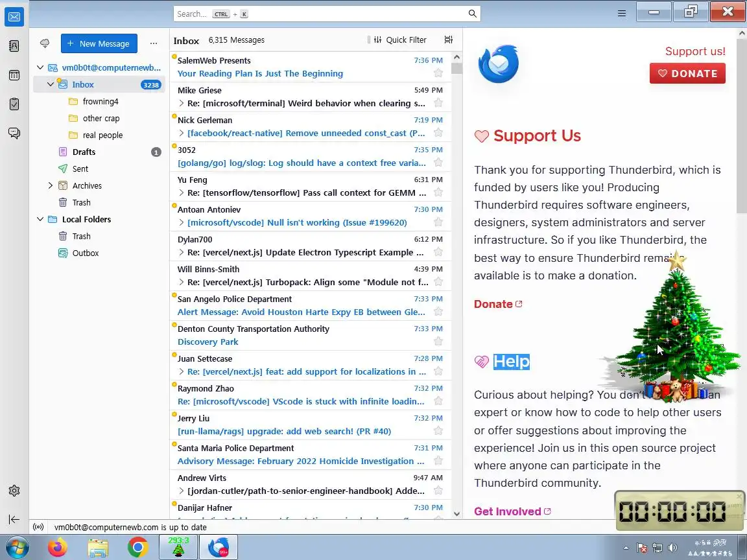Collapse the Inbox subfolders
The image size is (747, 560).
[51, 84]
